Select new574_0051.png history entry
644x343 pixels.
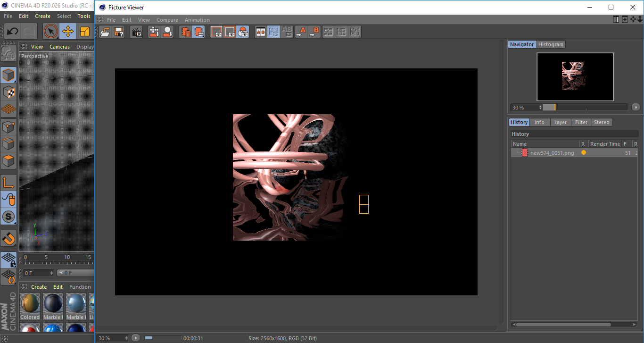click(x=574, y=153)
